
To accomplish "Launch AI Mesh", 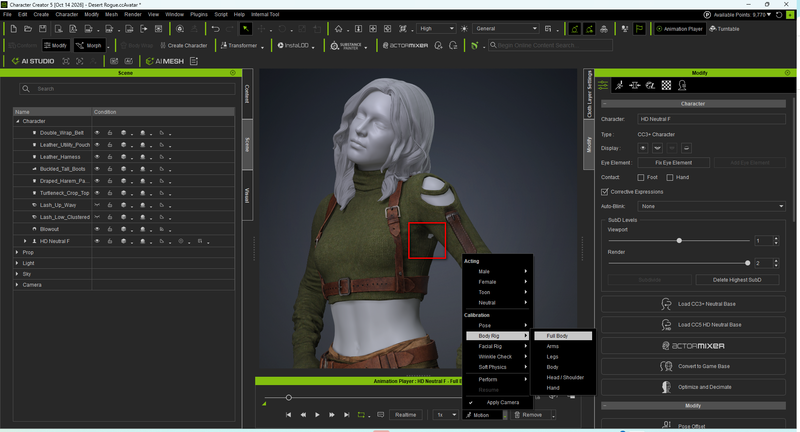I will [x=165, y=61].
